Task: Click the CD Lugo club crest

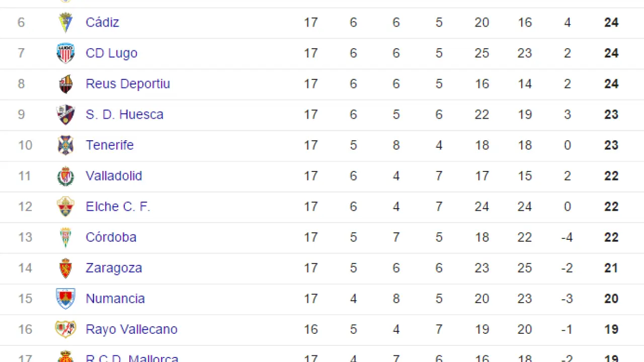Action: pyautogui.click(x=65, y=53)
